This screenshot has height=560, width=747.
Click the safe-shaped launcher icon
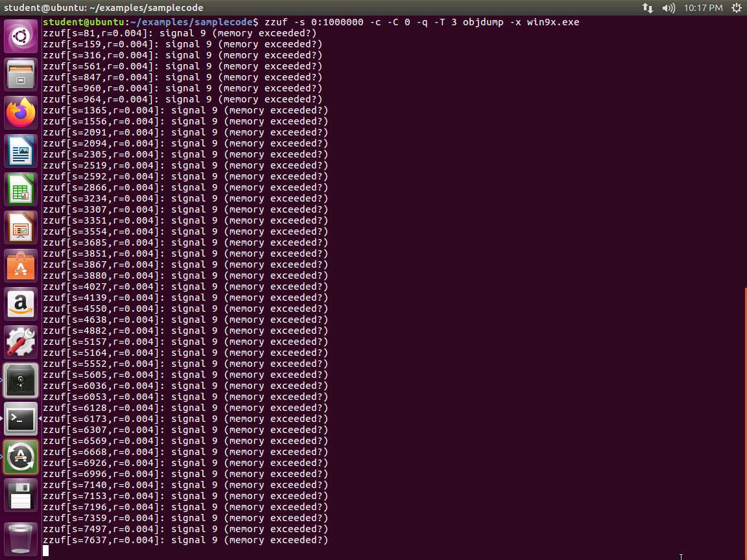(x=21, y=380)
